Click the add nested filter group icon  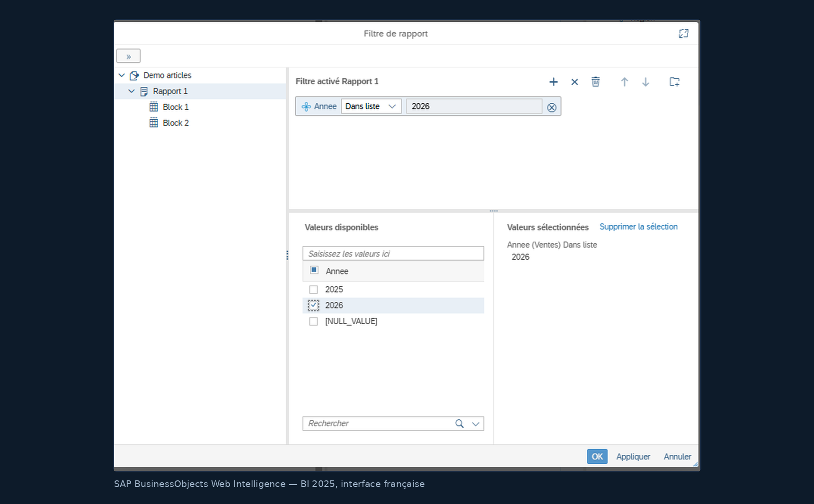pos(674,81)
